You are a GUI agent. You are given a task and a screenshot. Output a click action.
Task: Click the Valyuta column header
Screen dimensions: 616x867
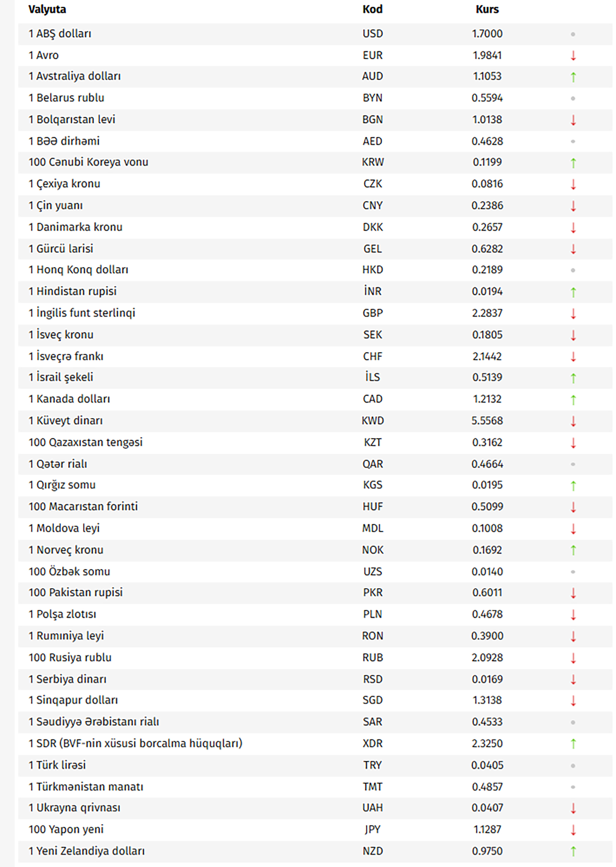pos(47,10)
